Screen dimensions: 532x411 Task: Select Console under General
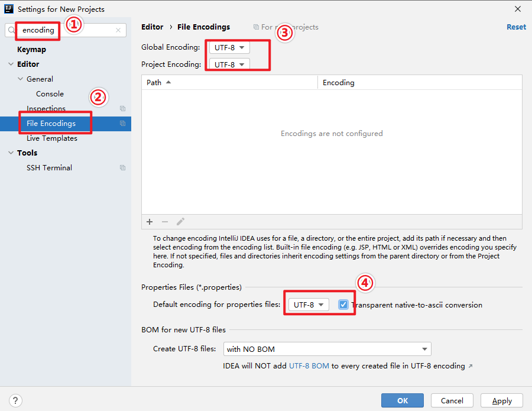(x=50, y=94)
